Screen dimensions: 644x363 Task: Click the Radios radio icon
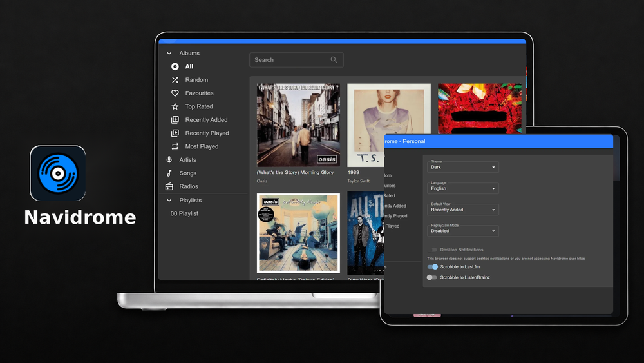pos(169,186)
